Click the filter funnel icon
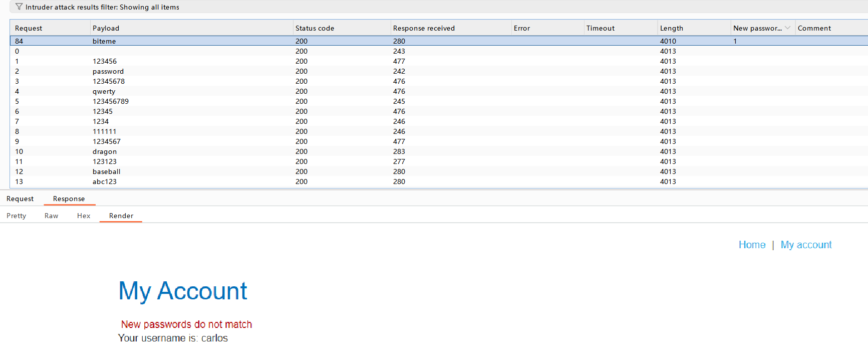This screenshot has height=349, width=868. point(19,7)
